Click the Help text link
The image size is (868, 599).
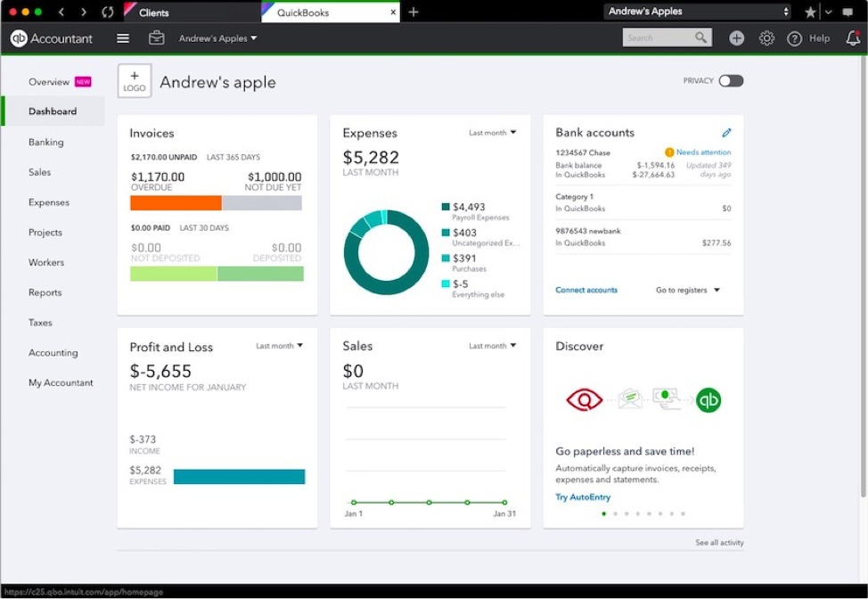point(819,38)
